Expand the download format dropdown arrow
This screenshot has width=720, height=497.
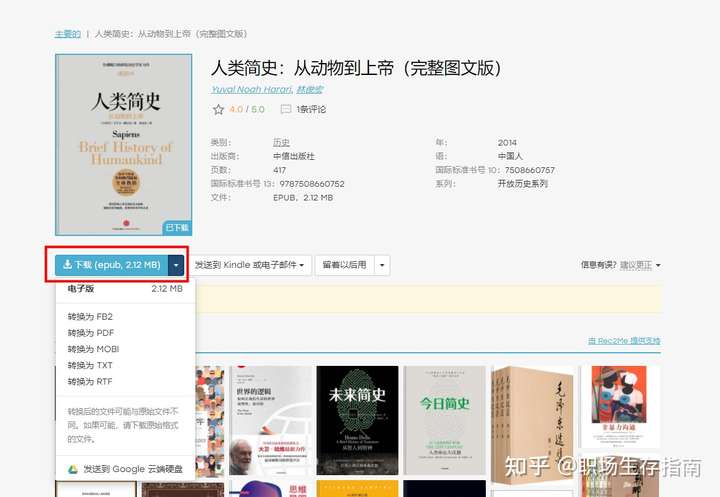(176, 265)
